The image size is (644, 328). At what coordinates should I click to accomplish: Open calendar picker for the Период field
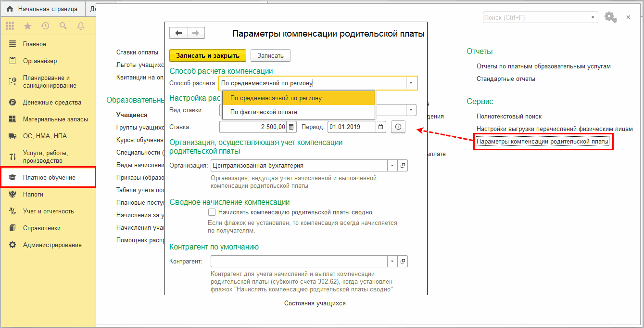[381, 127]
